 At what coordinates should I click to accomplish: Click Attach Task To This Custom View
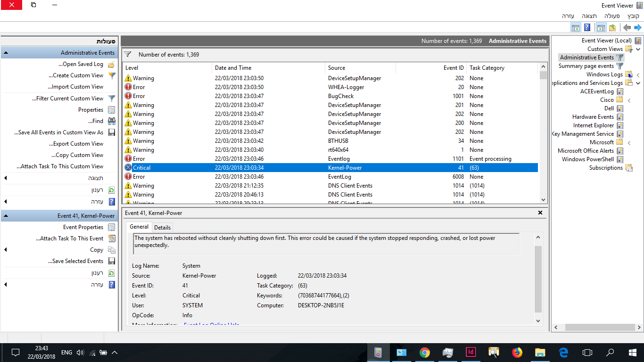tap(60, 166)
